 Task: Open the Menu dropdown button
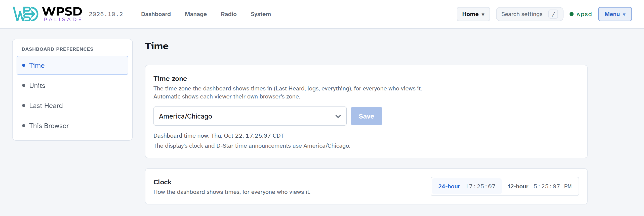tap(615, 14)
